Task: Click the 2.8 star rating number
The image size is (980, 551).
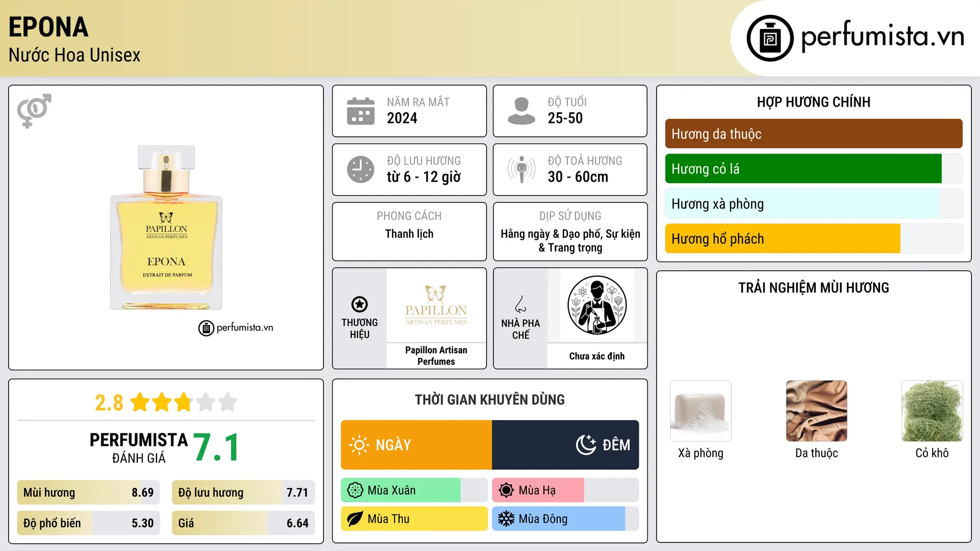Action: click(x=109, y=403)
